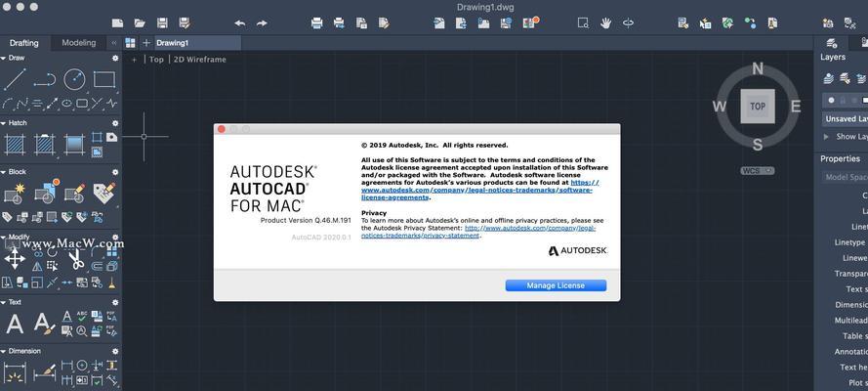Image resolution: width=868 pixels, height=391 pixels.
Task: Click the Open file toolbar icon
Action: (140, 23)
